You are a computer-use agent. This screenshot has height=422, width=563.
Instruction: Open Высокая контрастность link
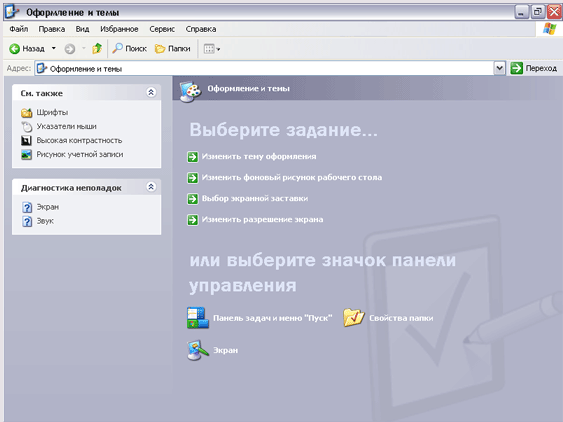click(79, 140)
